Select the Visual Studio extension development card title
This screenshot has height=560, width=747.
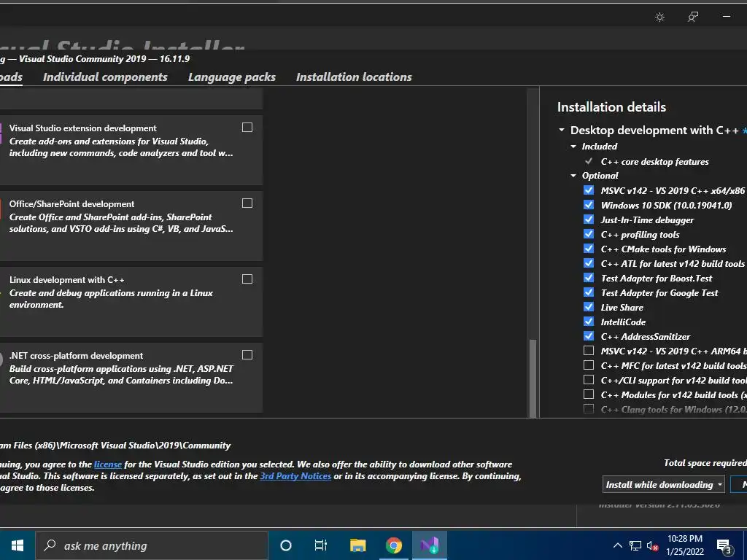pyautogui.click(x=83, y=128)
